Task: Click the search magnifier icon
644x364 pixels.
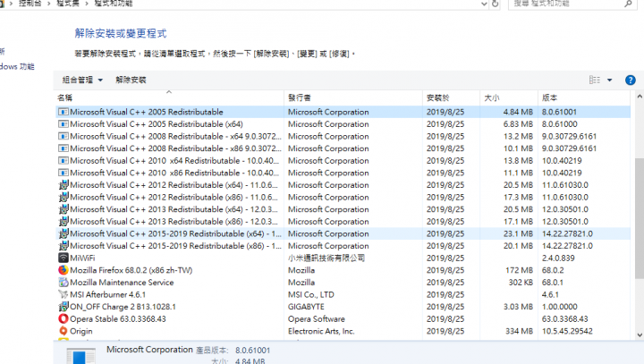Action: point(628,4)
